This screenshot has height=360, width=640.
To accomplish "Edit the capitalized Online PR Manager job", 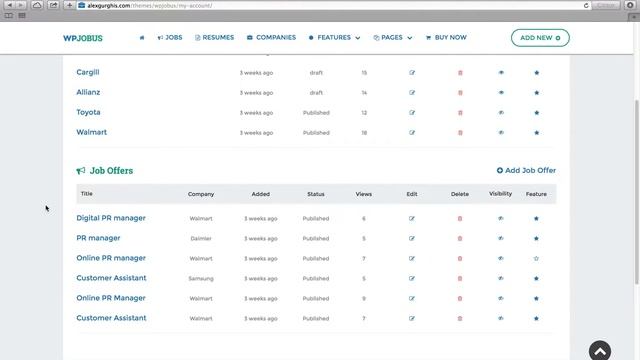I will (411, 298).
